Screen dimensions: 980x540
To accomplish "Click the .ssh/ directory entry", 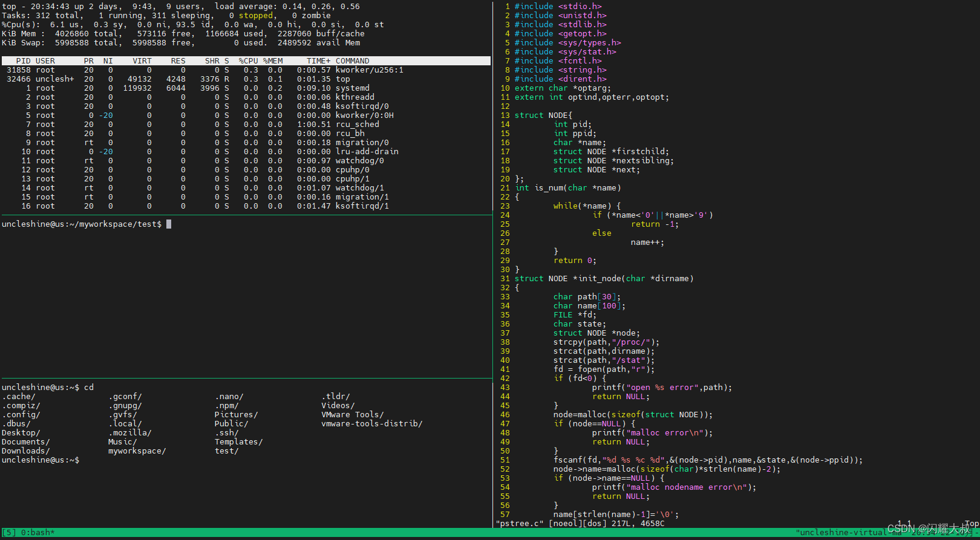I will (226, 433).
